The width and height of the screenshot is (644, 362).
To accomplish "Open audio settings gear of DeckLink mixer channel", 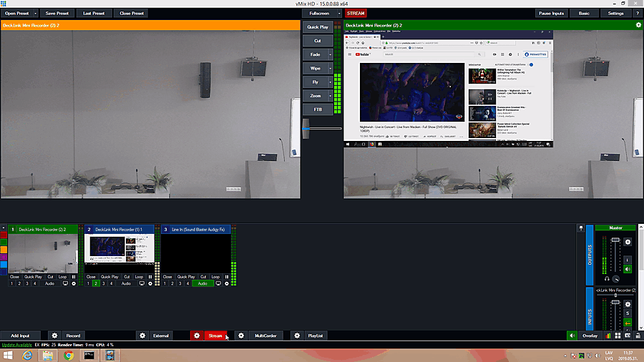I will 628,305.
